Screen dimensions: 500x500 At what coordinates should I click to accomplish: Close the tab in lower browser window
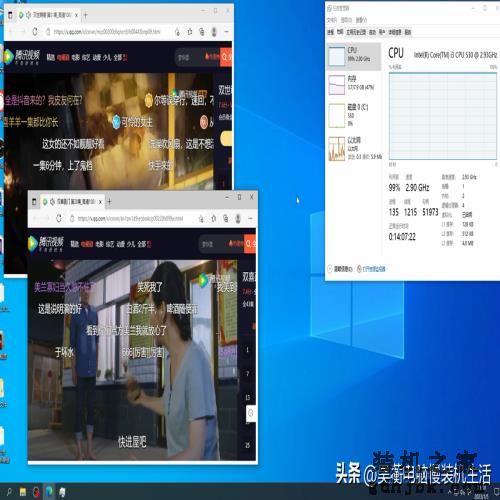point(100,202)
